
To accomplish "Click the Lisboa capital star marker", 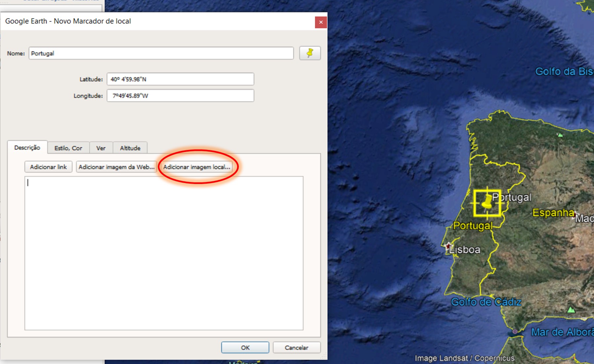I will click(448, 246).
